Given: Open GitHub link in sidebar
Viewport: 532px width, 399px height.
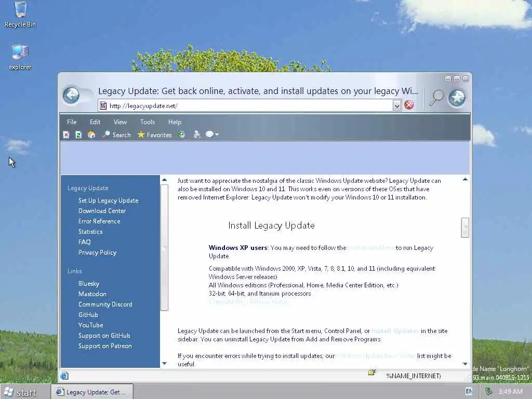Looking at the screenshot, I should (88, 315).
